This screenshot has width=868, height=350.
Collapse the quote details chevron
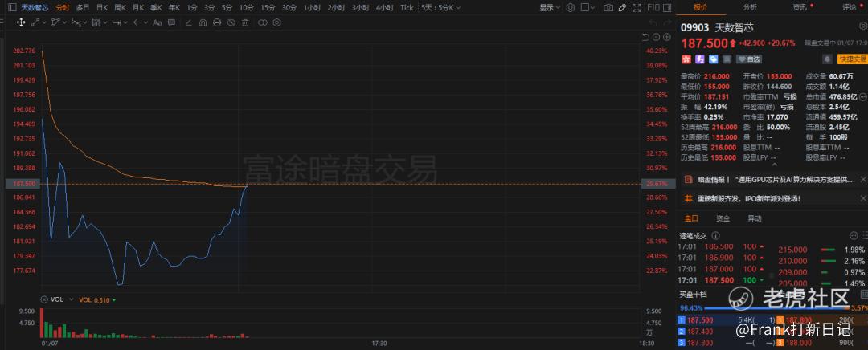[775, 165]
